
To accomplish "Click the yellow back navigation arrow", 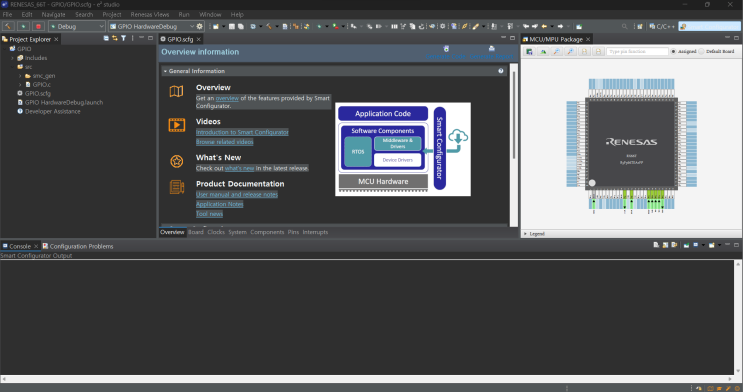I will tap(544, 27).
